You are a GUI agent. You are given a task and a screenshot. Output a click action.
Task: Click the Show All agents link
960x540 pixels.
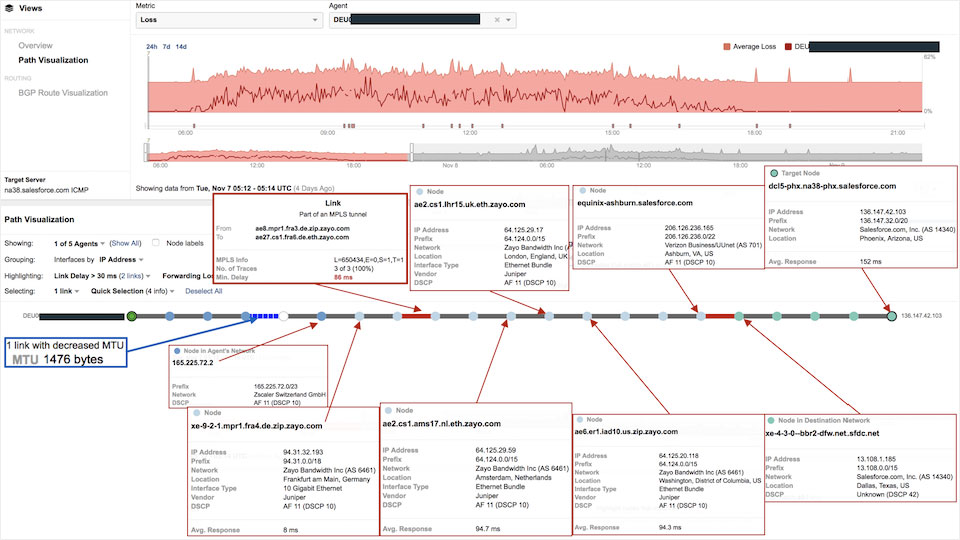point(125,243)
